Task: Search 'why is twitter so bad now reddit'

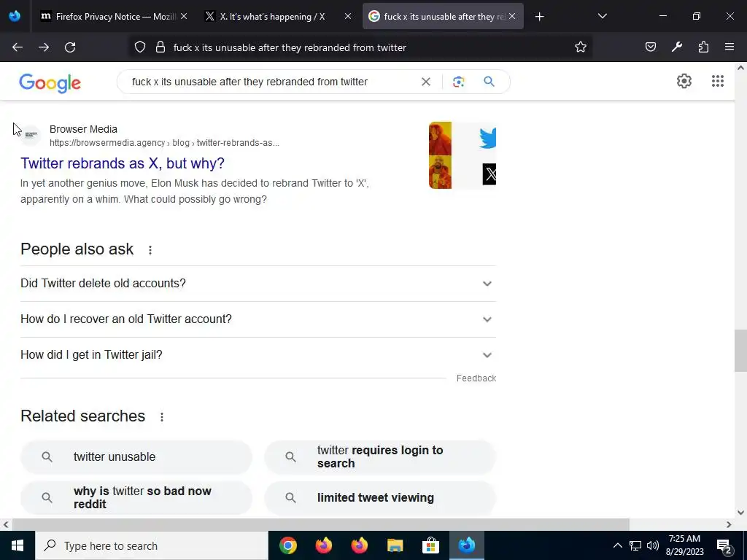Action: [136, 497]
